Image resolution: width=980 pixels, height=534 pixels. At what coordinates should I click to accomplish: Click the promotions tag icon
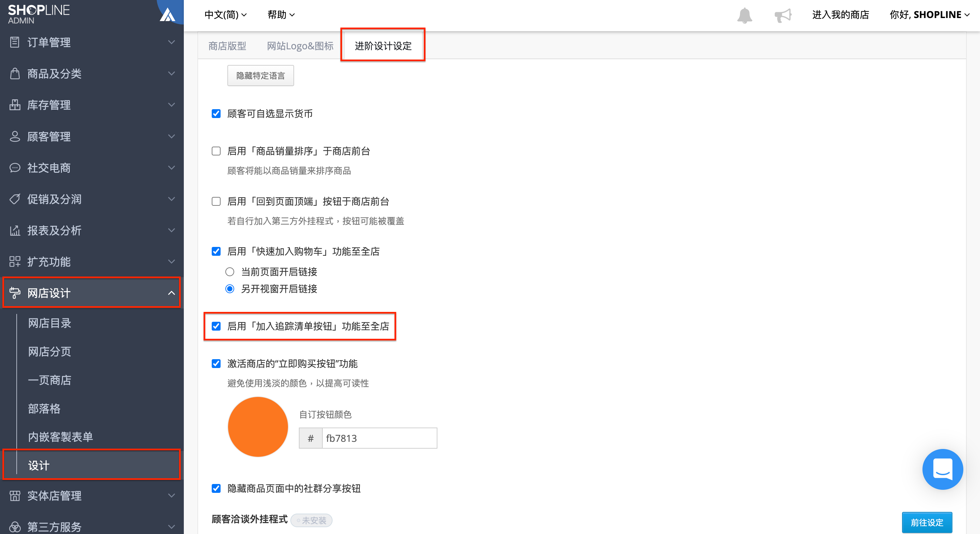pyautogui.click(x=15, y=199)
